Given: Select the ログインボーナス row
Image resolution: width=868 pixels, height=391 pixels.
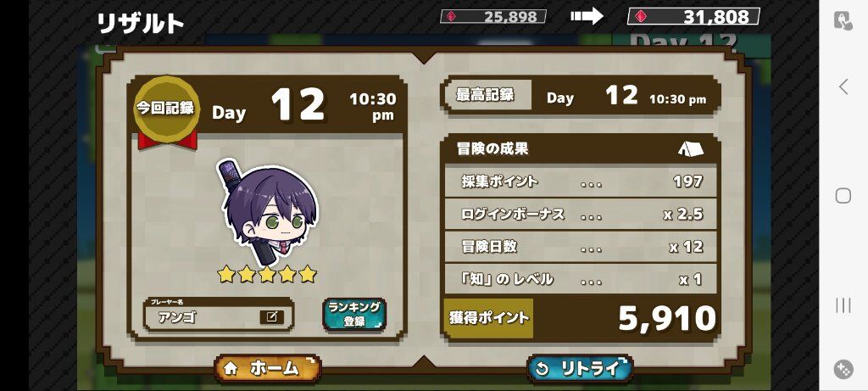Looking at the screenshot, I should point(580,215).
